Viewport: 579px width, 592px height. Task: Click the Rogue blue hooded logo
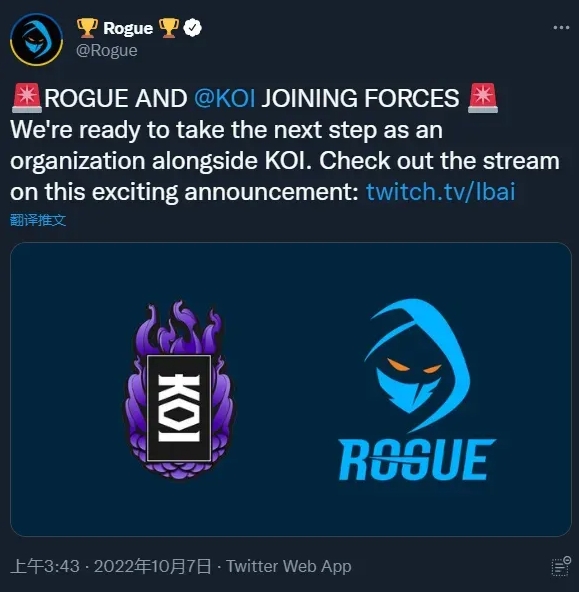click(x=418, y=365)
